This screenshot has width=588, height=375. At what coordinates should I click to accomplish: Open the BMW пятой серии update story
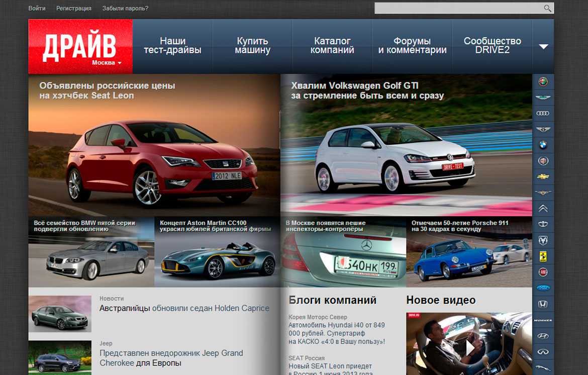[x=91, y=252]
